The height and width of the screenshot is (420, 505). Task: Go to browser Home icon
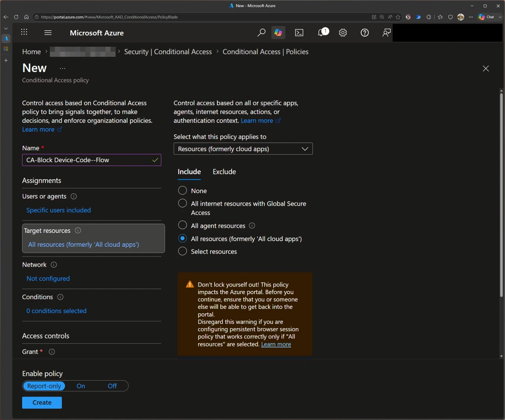click(x=27, y=17)
